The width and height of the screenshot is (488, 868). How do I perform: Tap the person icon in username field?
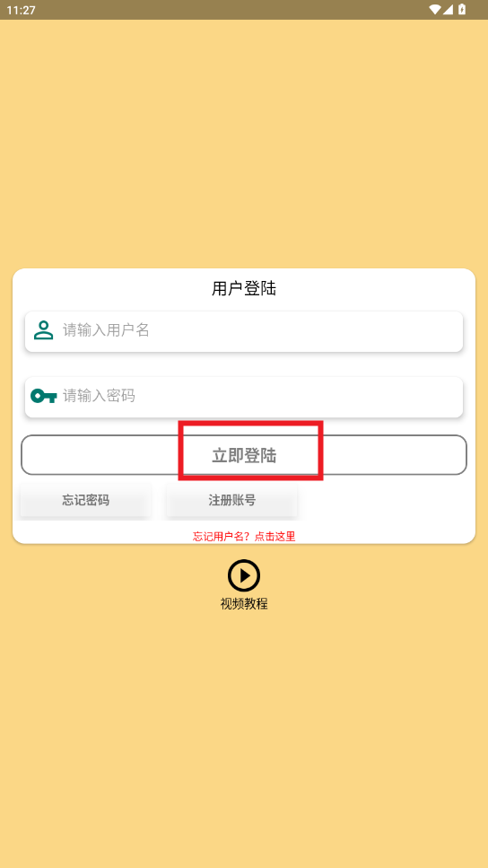(43, 330)
